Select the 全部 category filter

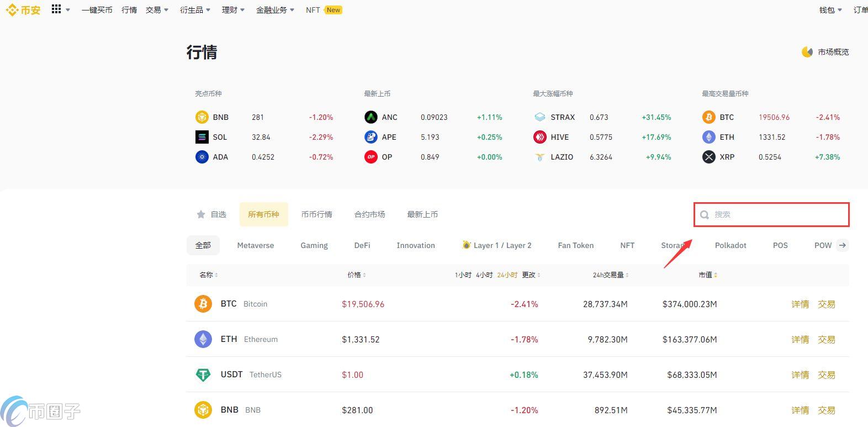203,245
